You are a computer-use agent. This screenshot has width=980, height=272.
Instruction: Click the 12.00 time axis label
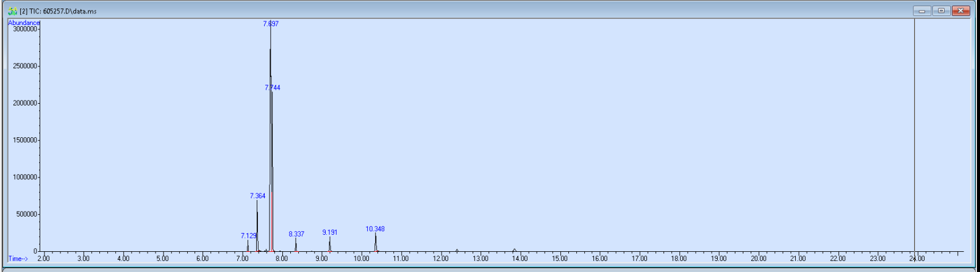[440, 259]
